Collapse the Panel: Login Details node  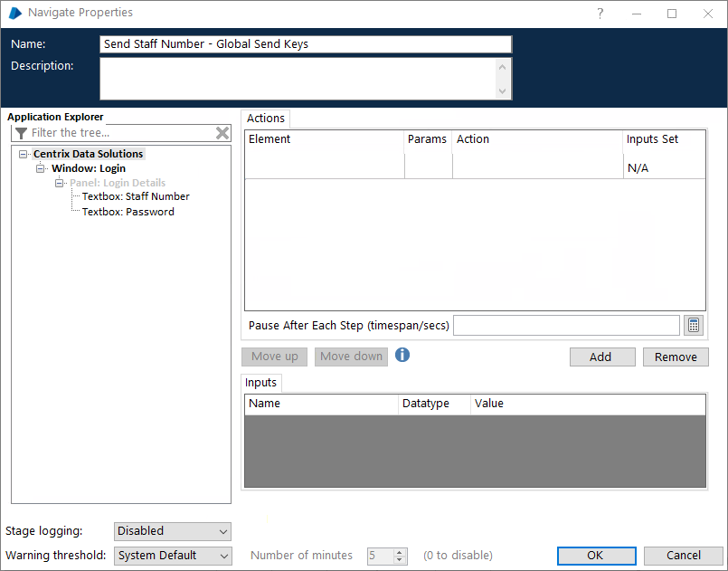[x=59, y=183]
